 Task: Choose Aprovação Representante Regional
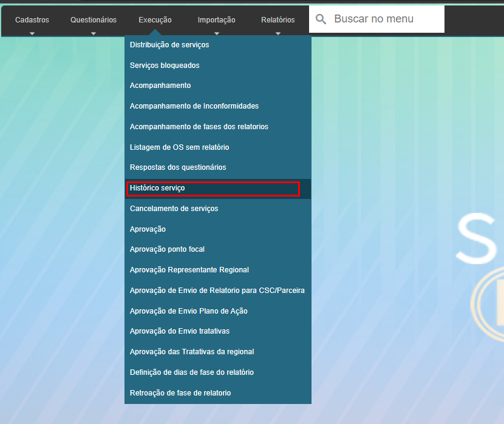189,270
